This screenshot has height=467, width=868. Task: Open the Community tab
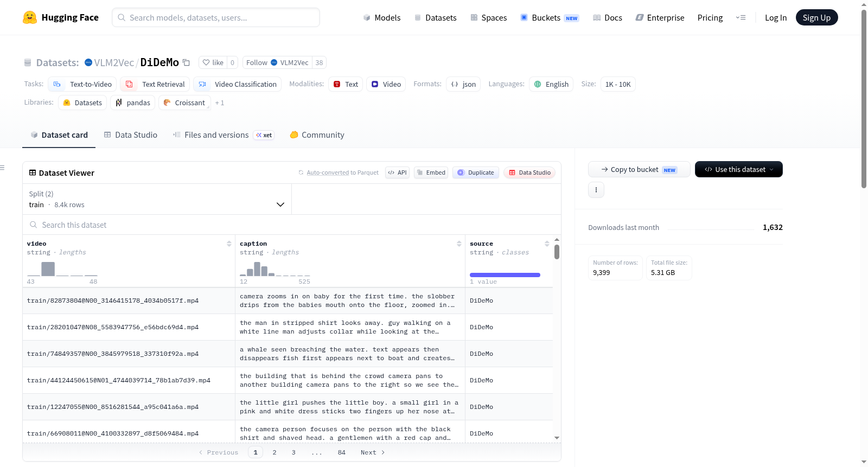pos(317,135)
